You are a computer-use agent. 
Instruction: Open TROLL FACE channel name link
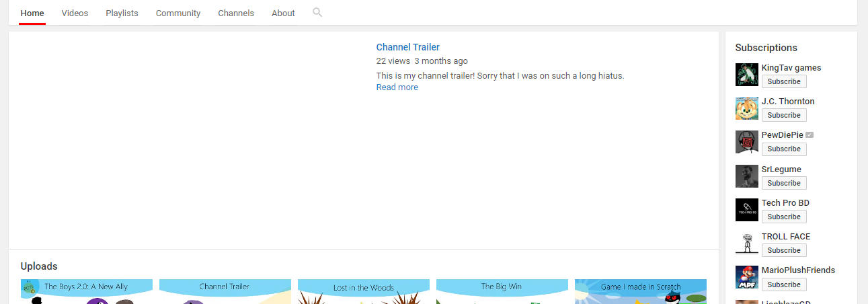pos(786,237)
